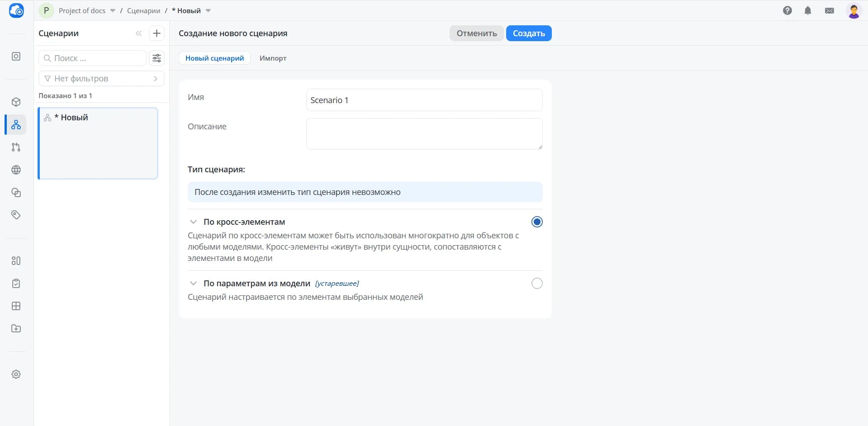This screenshot has width=868, height=426.
Task: Open the globe icon in sidebar
Action: [16, 170]
